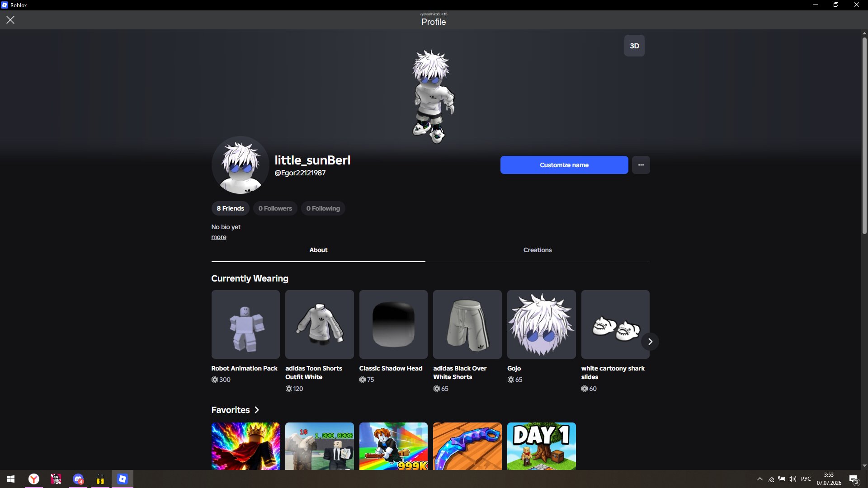The height and width of the screenshot is (488, 868).
Task: Show hidden system tray icons
Action: tap(760, 479)
